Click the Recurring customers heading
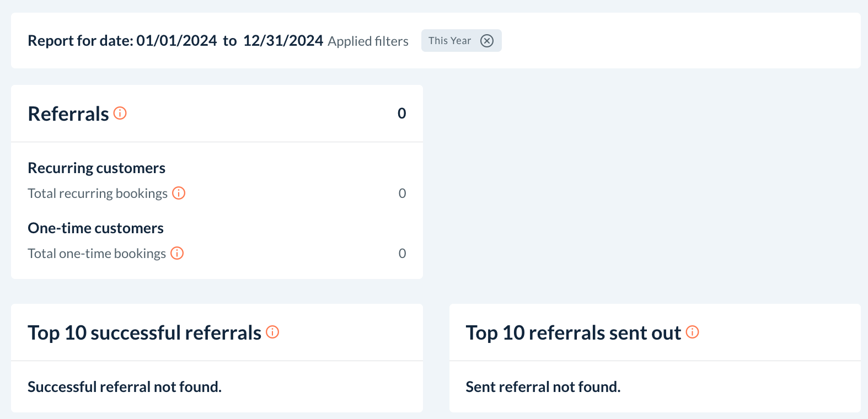The height and width of the screenshot is (419, 868). (x=97, y=168)
